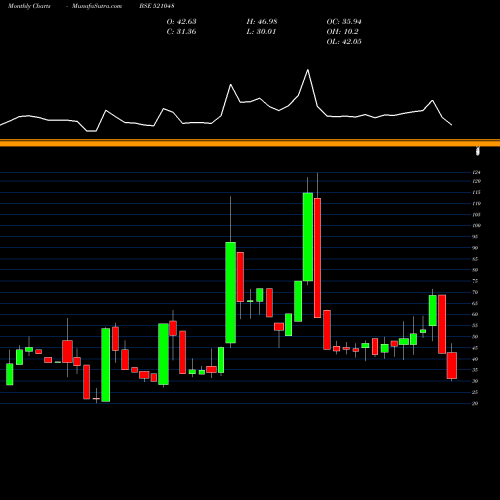The image size is (500, 500).
Task: Click the 85 price axis label
Action: pos(475,259)
